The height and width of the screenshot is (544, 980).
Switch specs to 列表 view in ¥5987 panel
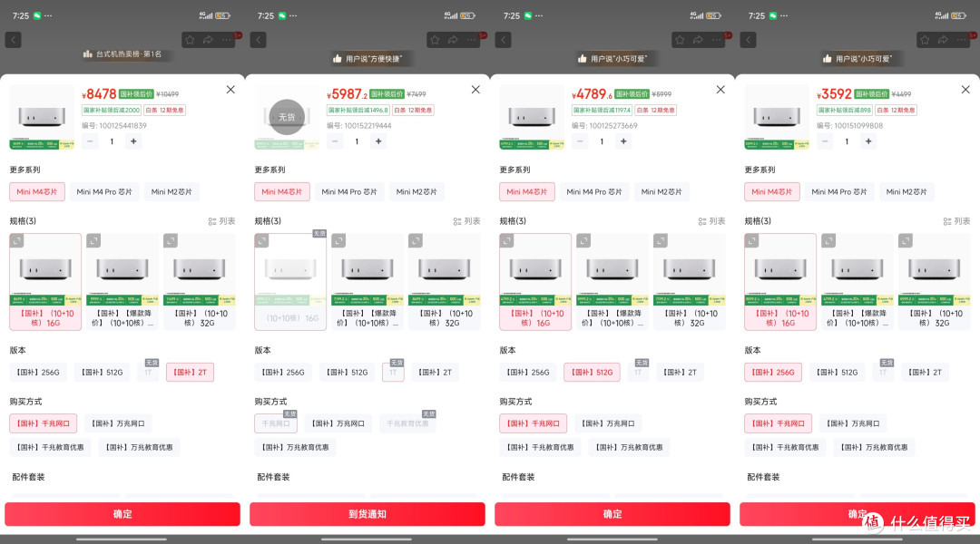pos(467,221)
